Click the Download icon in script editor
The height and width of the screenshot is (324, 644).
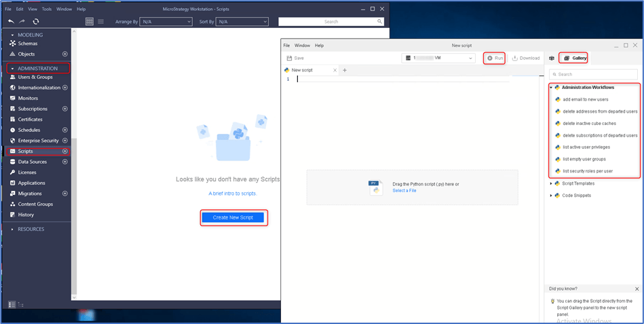tap(514, 58)
